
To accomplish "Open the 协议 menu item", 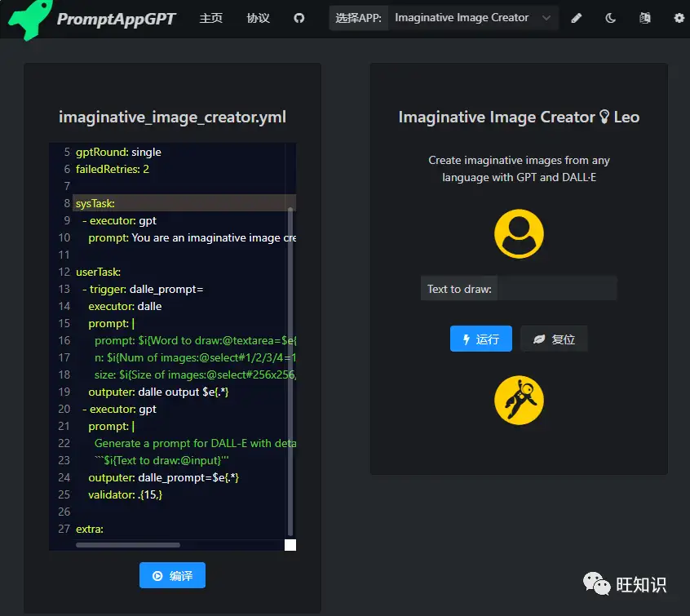I will click(x=258, y=18).
